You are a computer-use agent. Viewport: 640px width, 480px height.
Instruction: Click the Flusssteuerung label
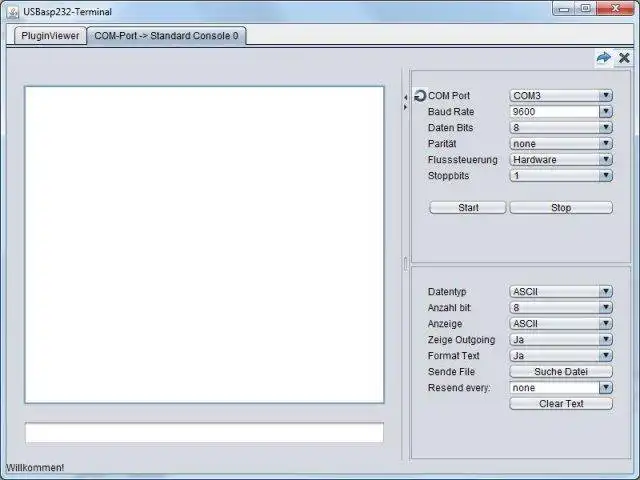[462, 160]
